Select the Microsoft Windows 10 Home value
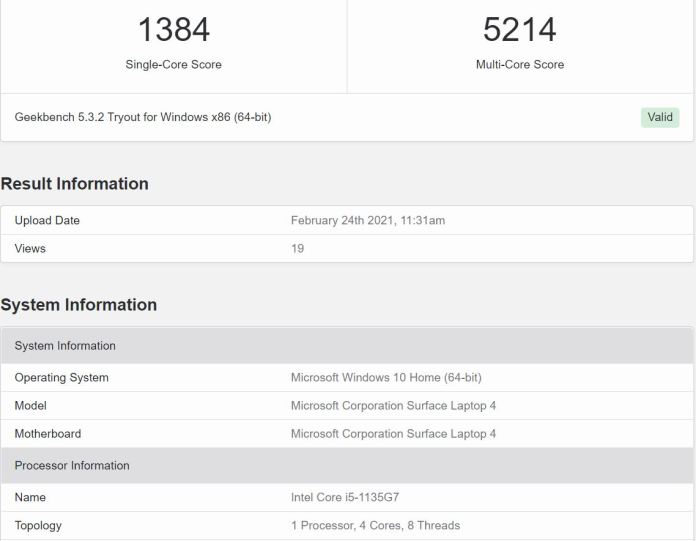 (386, 378)
